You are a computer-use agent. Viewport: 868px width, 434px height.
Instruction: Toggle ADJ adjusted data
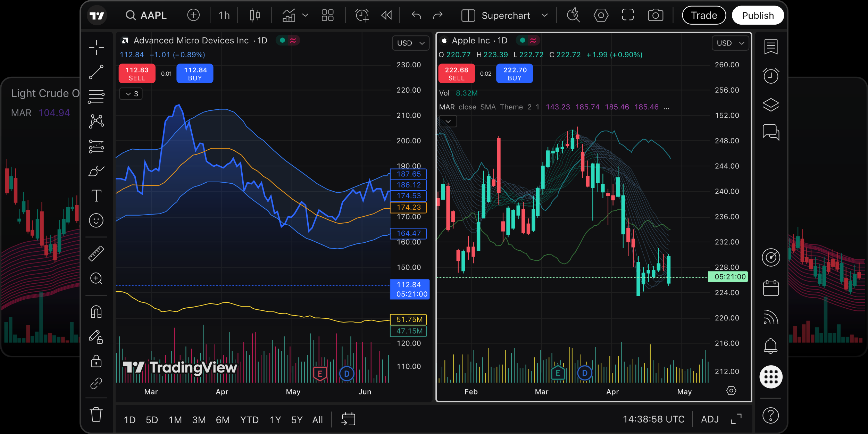710,419
